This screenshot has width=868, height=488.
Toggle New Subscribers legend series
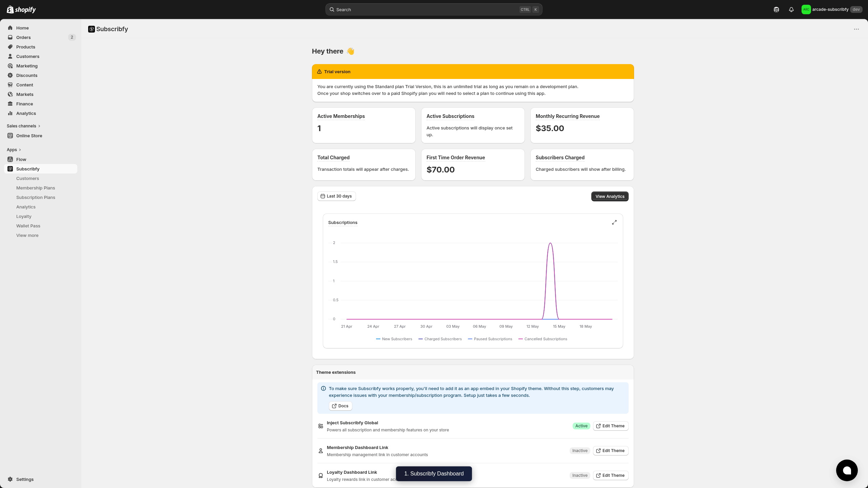click(x=394, y=339)
